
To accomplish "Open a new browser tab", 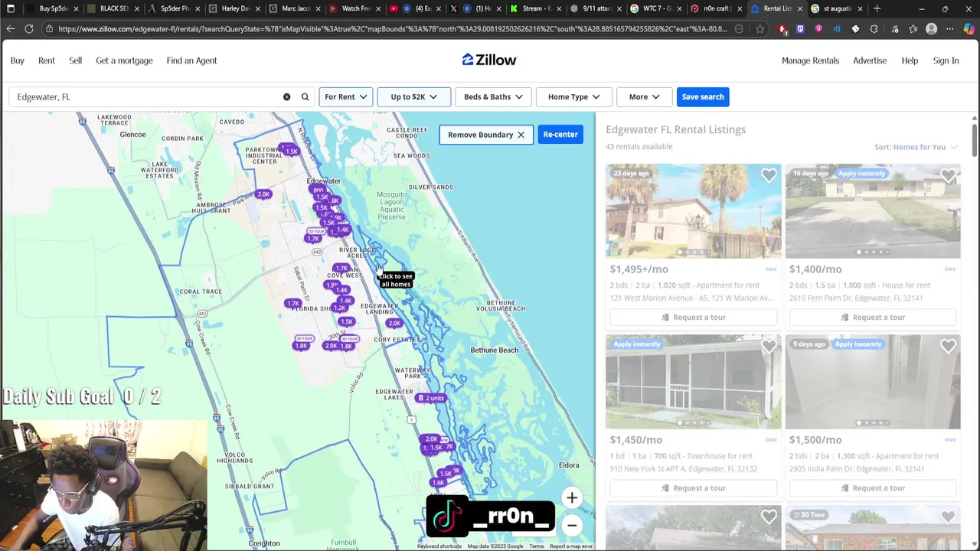I will click(x=877, y=8).
